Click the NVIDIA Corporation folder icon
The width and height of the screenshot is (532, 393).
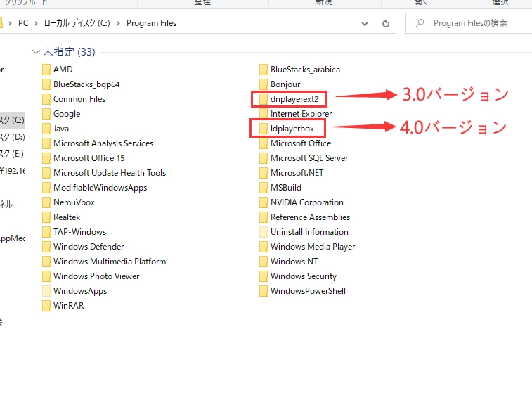pos(264,202)
